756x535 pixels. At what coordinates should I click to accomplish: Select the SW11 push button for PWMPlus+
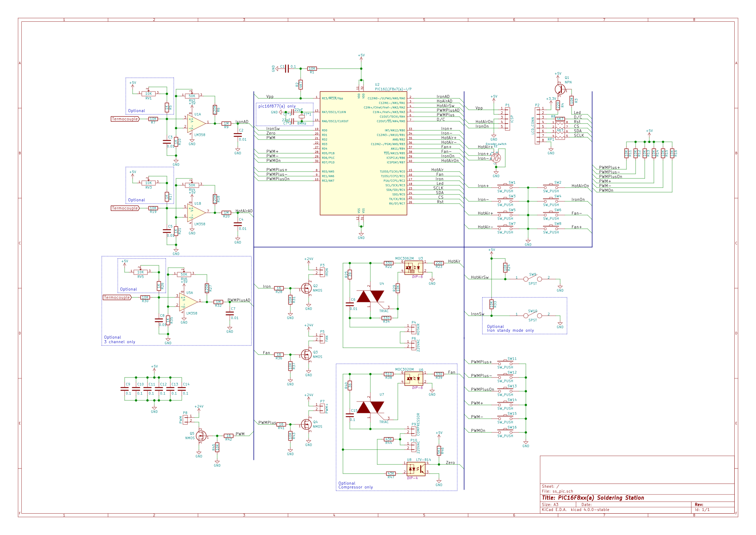pyautogui.click(x=505, y=363)
